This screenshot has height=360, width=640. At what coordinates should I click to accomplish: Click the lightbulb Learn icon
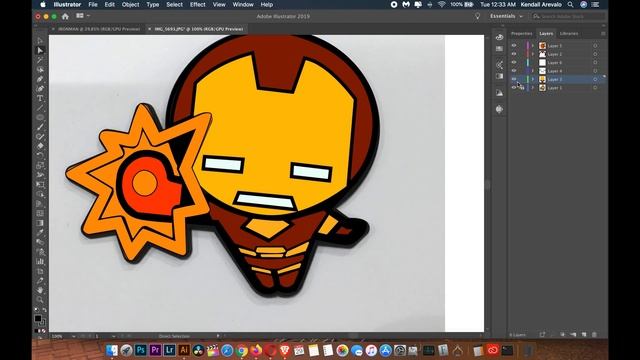pyautogui.click(x=478, y=16)
